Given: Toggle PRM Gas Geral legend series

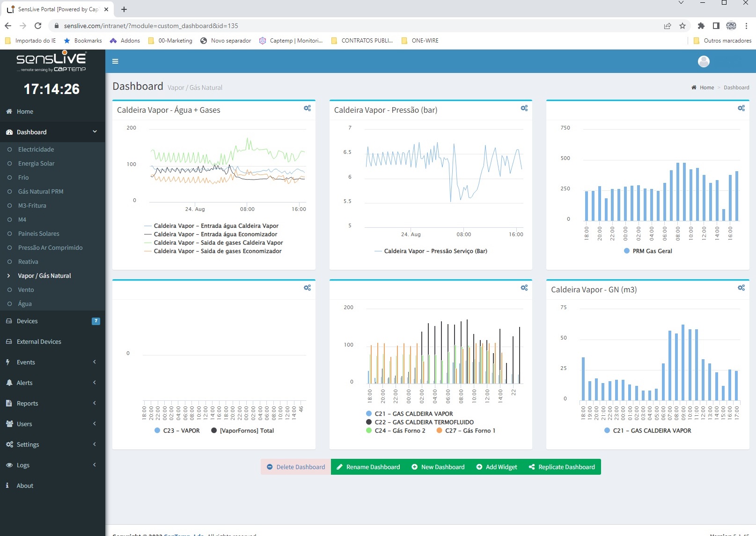Looking at the screenshot, I should 652,251.
